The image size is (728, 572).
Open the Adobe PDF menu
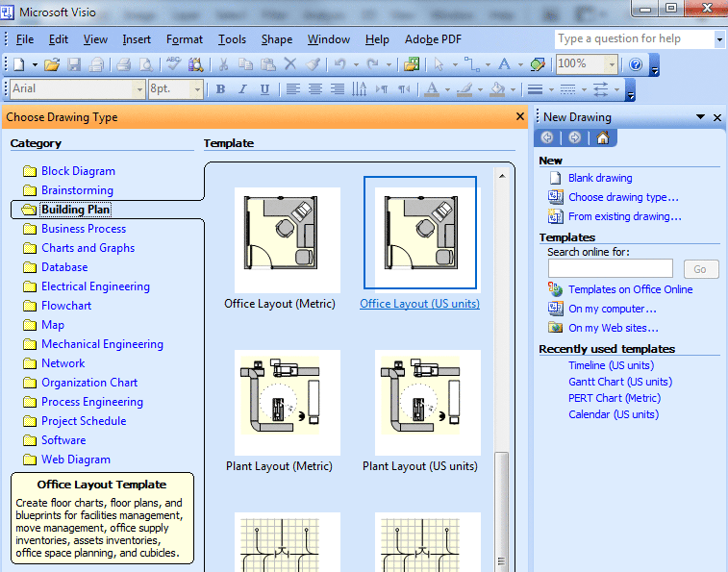[x=433, y=39]
